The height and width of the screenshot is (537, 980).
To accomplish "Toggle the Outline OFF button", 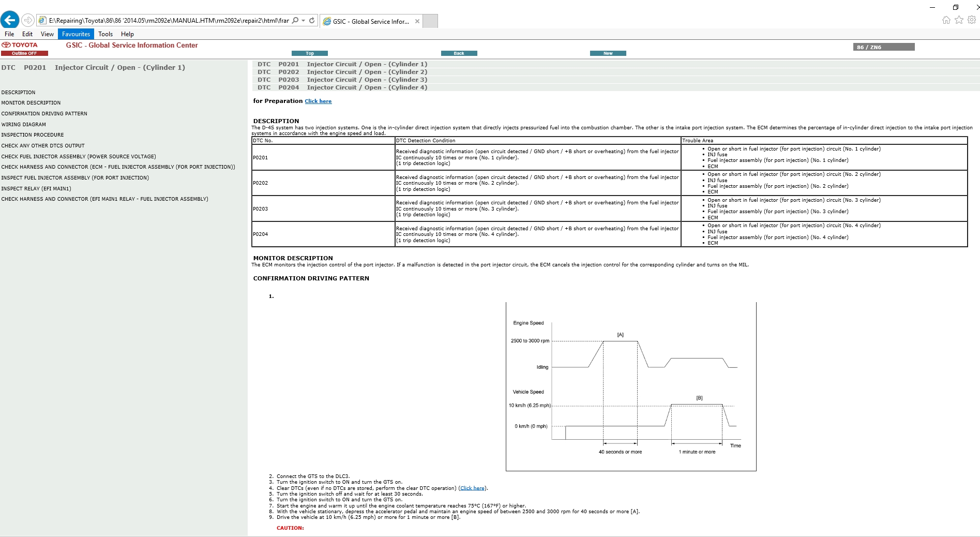I will point(24,53).
